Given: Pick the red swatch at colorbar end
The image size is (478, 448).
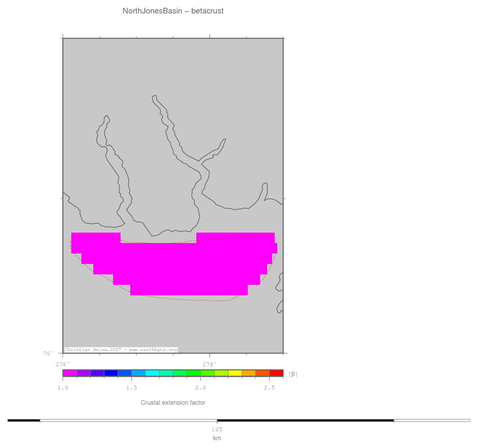Looking at the screenshot, I should (x=276, y=373).
